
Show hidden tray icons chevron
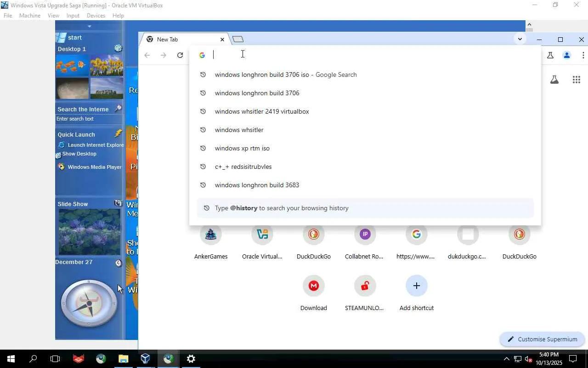tap(506, 359)
